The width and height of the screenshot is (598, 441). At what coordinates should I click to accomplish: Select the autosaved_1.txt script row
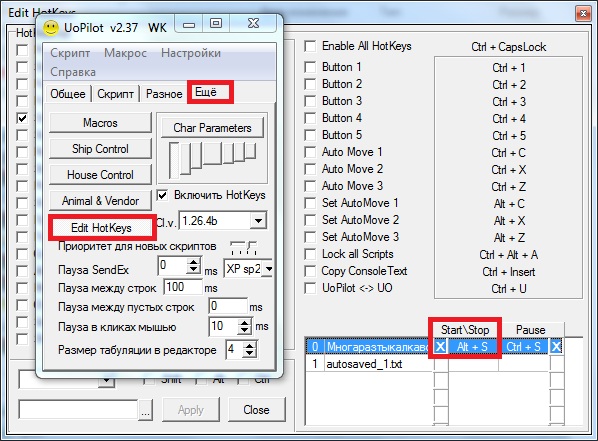coord(369,364)
